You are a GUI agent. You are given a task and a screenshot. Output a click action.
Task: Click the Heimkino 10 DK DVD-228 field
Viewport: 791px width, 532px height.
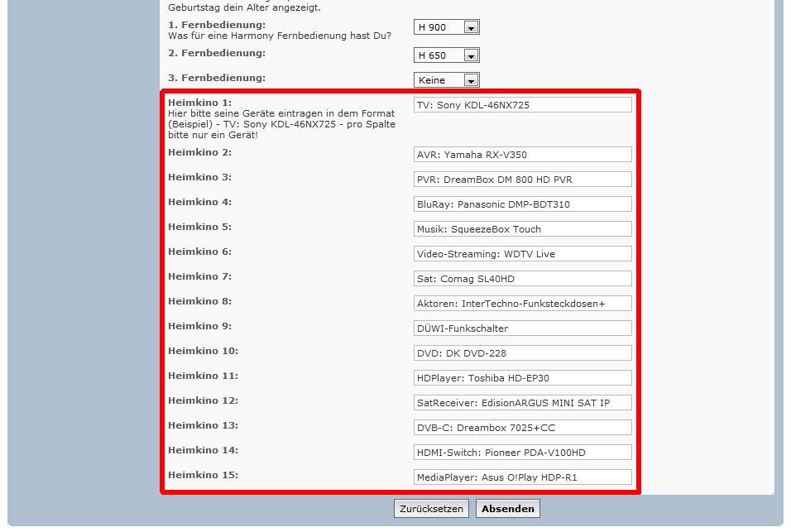coord(523,353)
